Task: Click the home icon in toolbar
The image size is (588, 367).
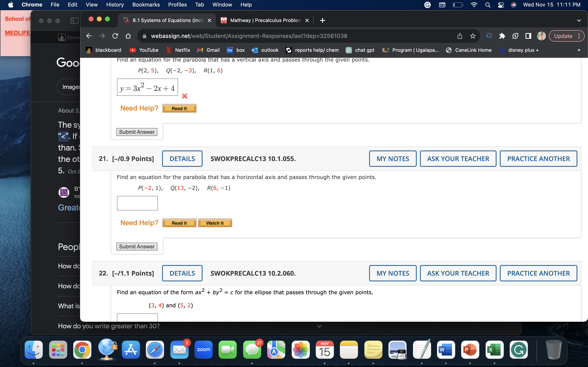Action: coord(128,36)
